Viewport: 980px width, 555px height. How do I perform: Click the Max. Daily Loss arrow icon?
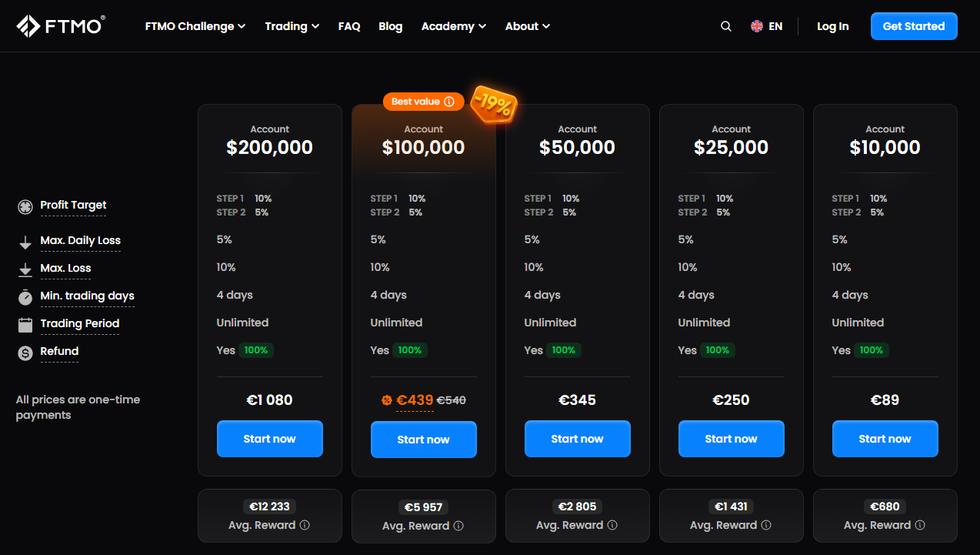24,240
